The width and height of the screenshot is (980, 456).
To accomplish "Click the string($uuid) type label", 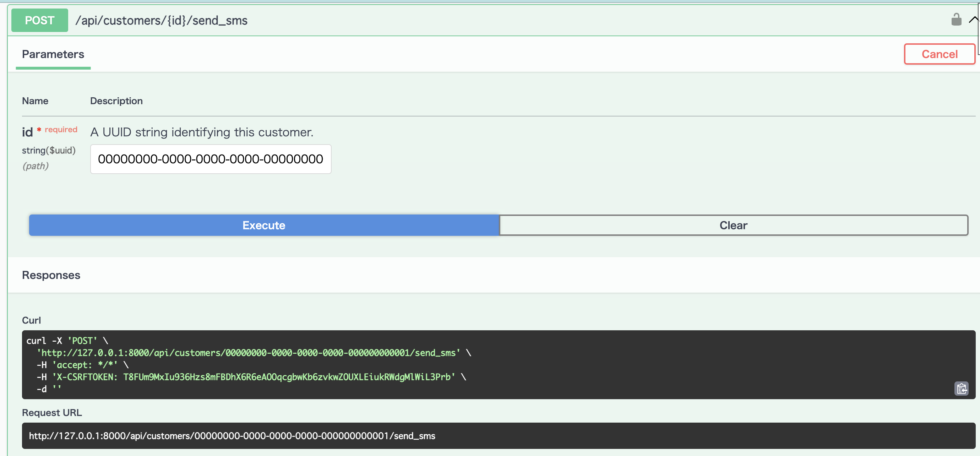I will coord(49,150).
